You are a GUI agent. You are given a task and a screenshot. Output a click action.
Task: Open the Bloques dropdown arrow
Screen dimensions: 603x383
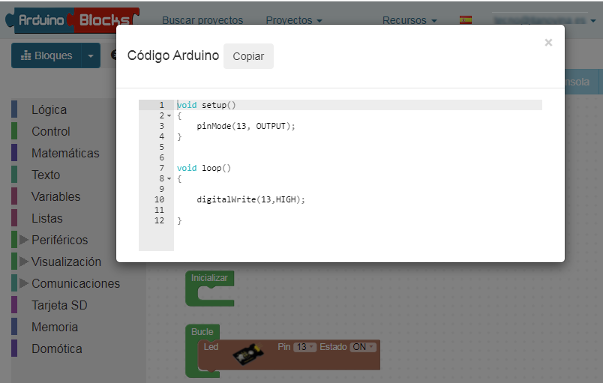pyautogui.click(x=91, y=56)
